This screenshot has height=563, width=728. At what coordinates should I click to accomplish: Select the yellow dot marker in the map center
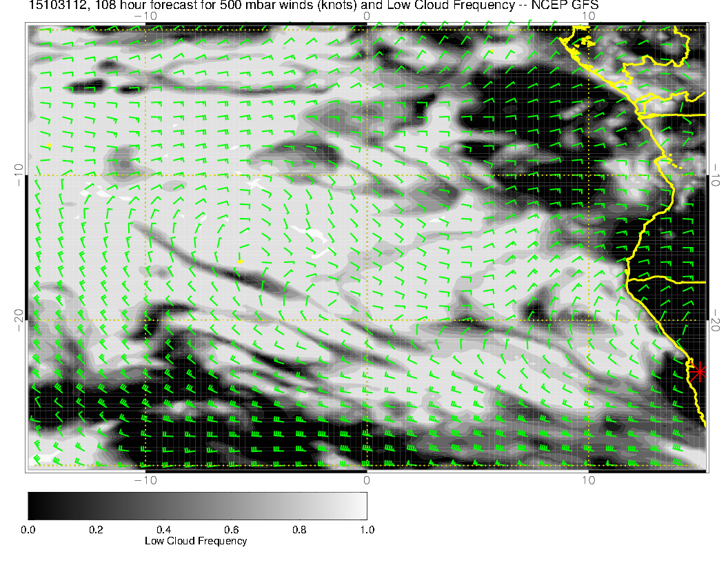click(241, 261)
